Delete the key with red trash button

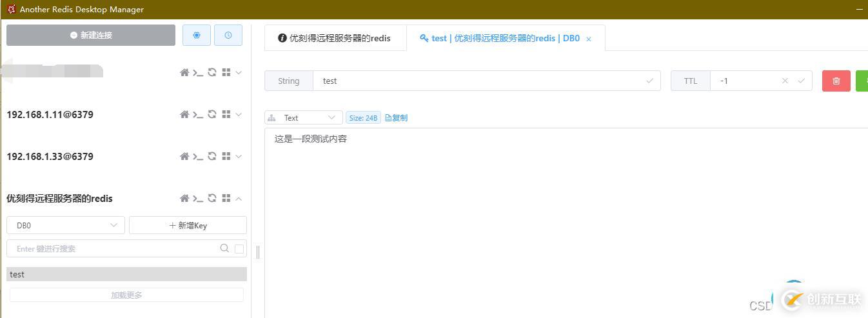836,81
